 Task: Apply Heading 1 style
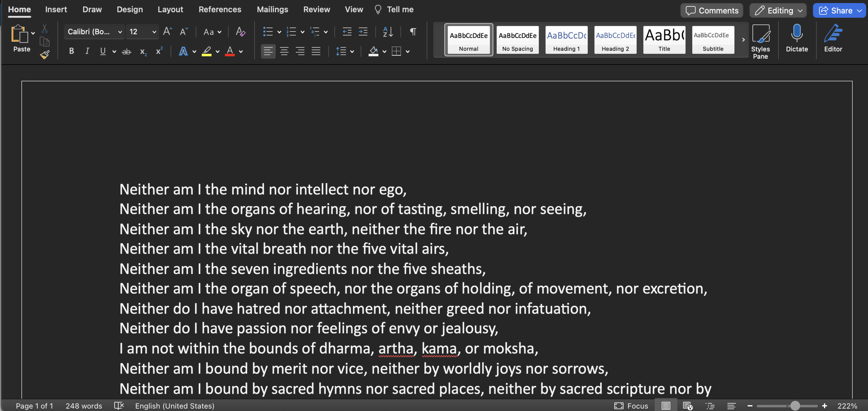pyautogui.click(x=566, y=40)
